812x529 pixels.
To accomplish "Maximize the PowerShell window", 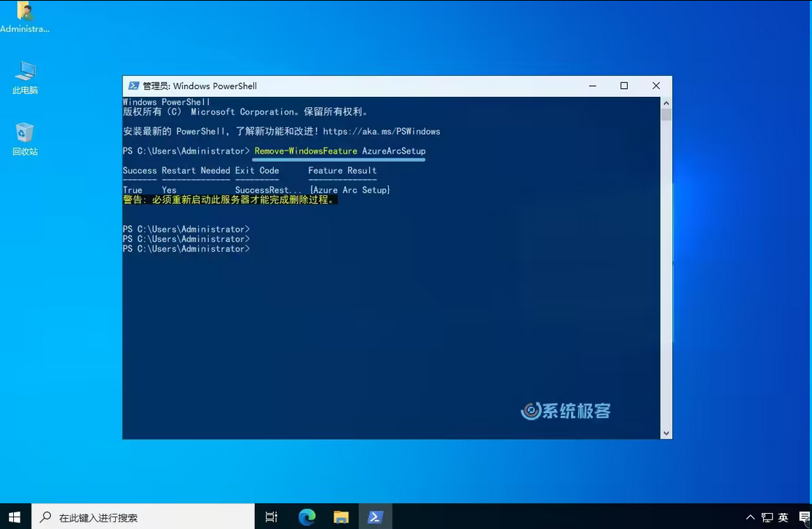I will [624, 86].
